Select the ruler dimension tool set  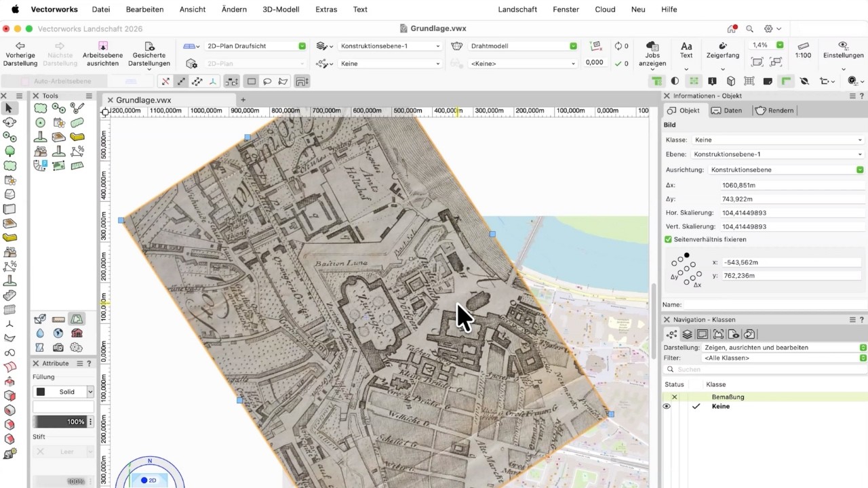tap(58, 319)
